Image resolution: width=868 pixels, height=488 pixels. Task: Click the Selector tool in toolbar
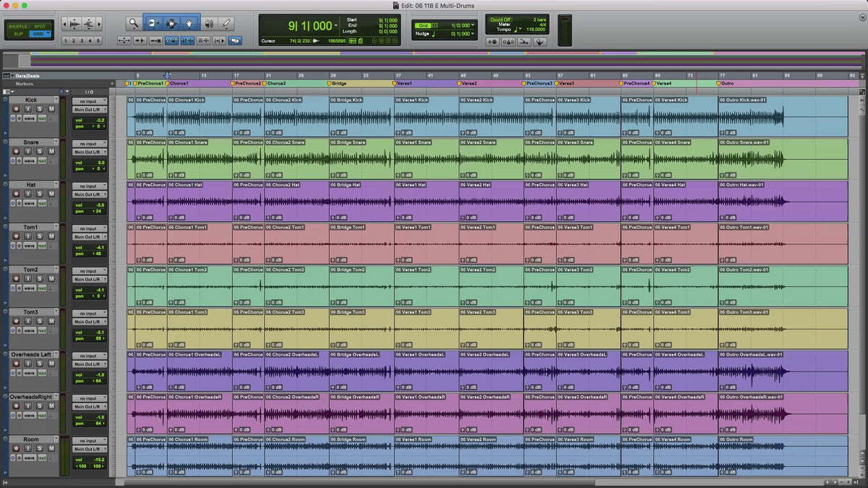pos(172,23)
